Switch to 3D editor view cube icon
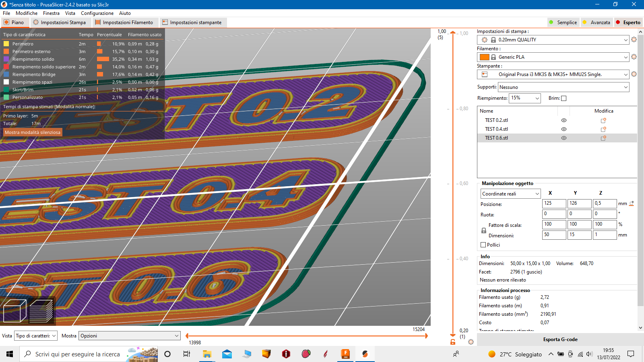644x362 pixels. (x=14, y=311)
